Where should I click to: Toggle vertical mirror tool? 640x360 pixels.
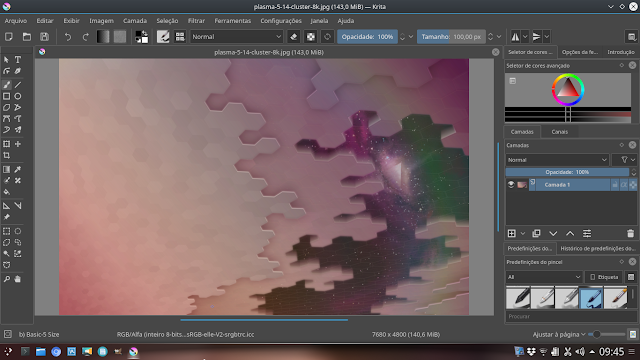point(536,37)
